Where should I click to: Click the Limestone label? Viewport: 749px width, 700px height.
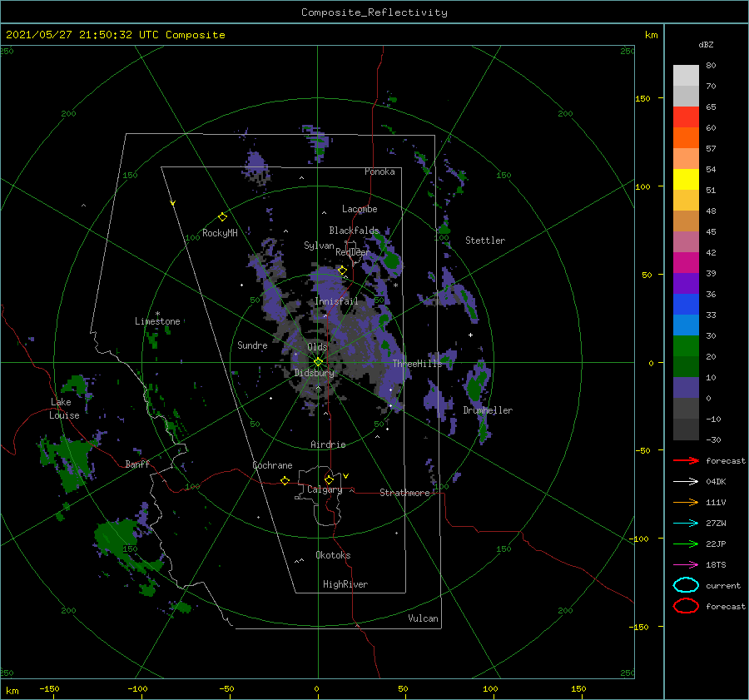157,321
